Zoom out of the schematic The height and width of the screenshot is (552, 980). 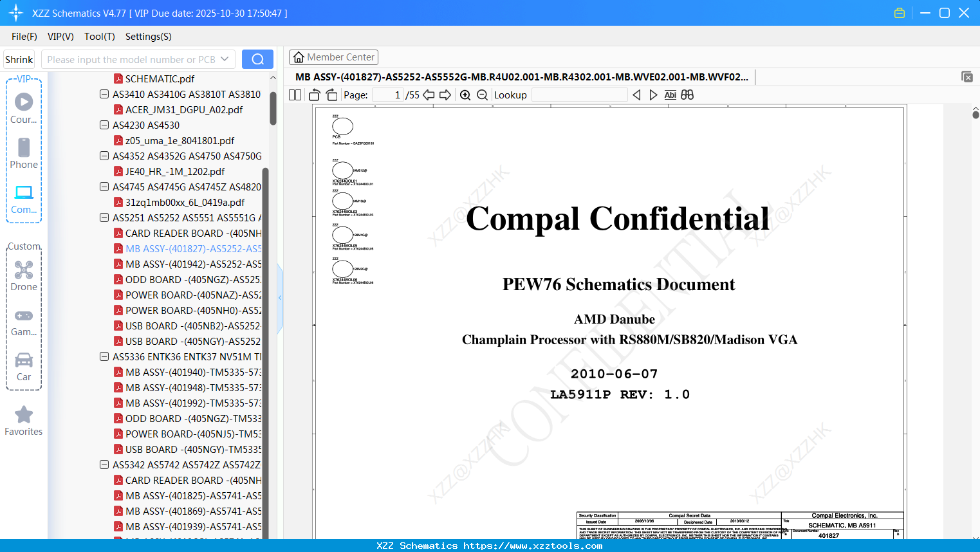482,95
